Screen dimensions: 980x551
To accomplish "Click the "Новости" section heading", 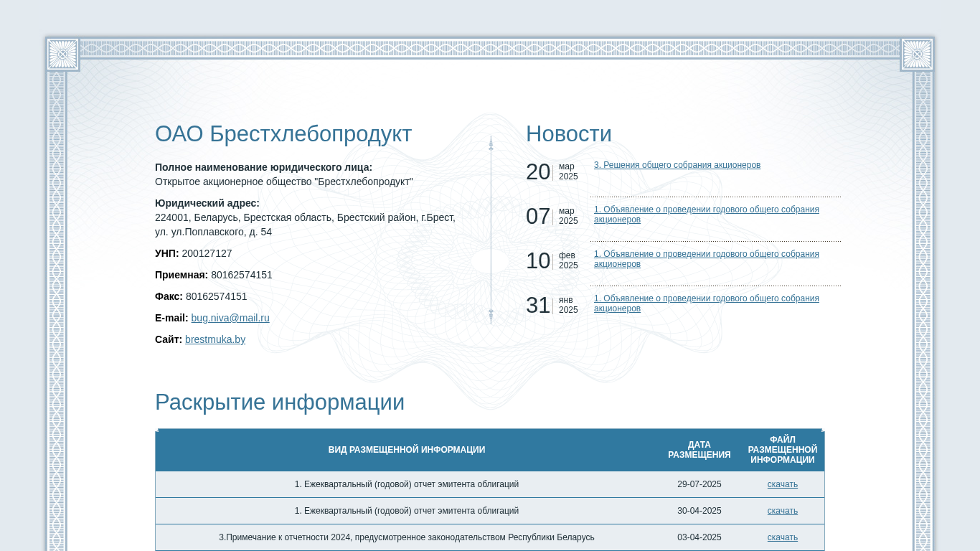I will [x=568, y=134].
